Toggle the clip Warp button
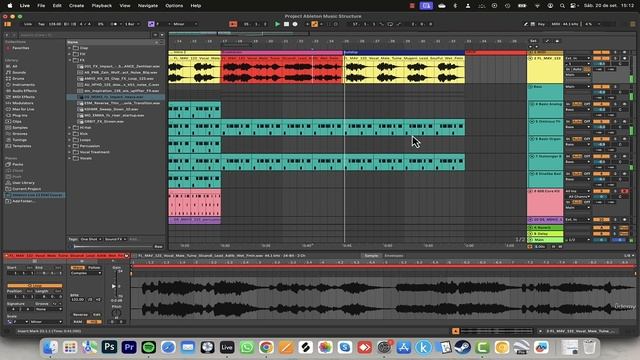 pyautogui.click(x=77, y=268)
